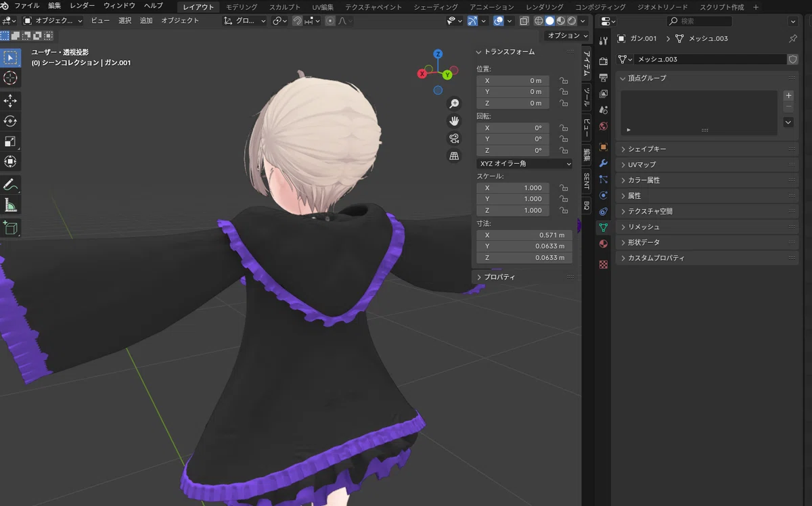Viewport: 812px width, 506px height.
Task: Open the Physics properties tab icon
Action: coord(604,195)
